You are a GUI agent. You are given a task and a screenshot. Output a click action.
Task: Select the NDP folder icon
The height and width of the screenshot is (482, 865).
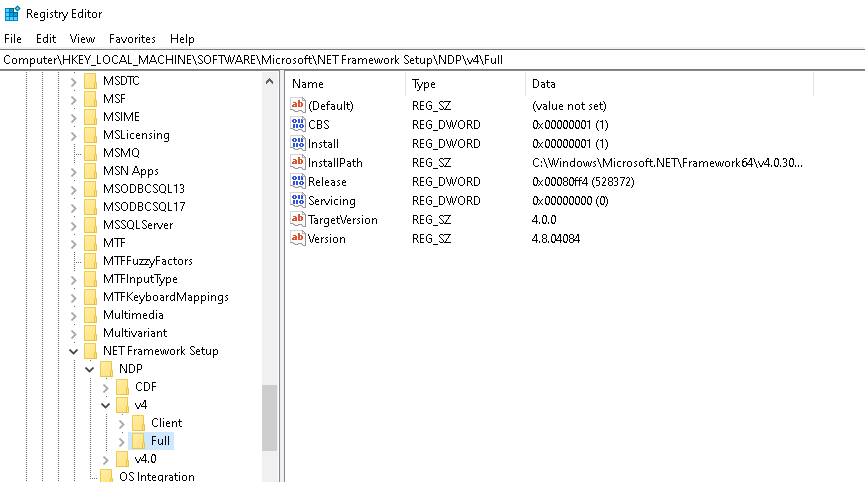tap(106, 369)
